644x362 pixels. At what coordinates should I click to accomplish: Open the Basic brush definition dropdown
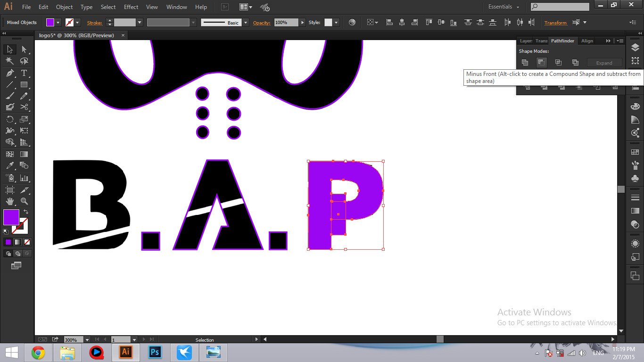coord(246,22)
